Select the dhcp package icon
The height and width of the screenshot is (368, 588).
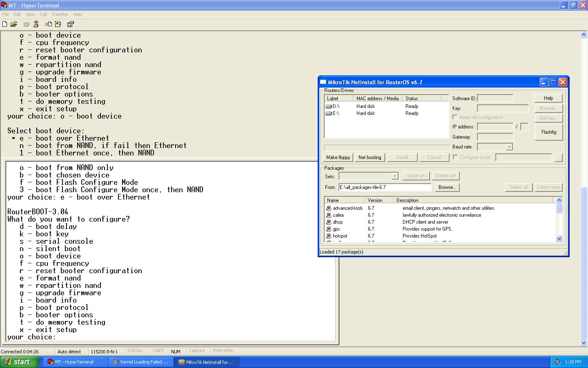click(x=329, y=222)
